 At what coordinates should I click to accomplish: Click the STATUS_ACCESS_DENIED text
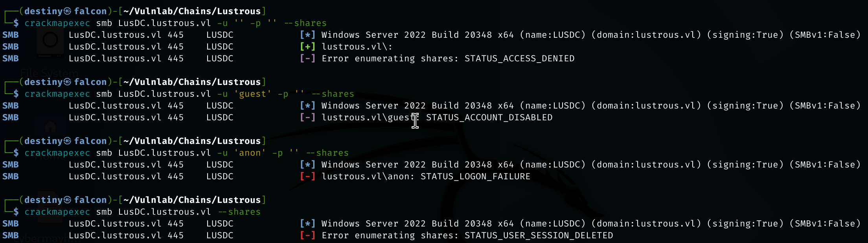519,59
